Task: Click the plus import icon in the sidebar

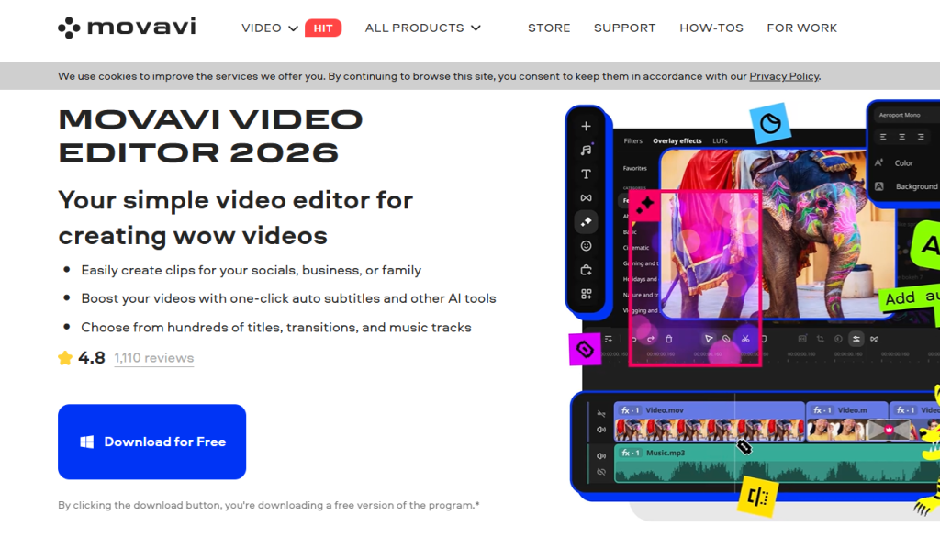Action: pyautogui.click(x=586, y=126)
